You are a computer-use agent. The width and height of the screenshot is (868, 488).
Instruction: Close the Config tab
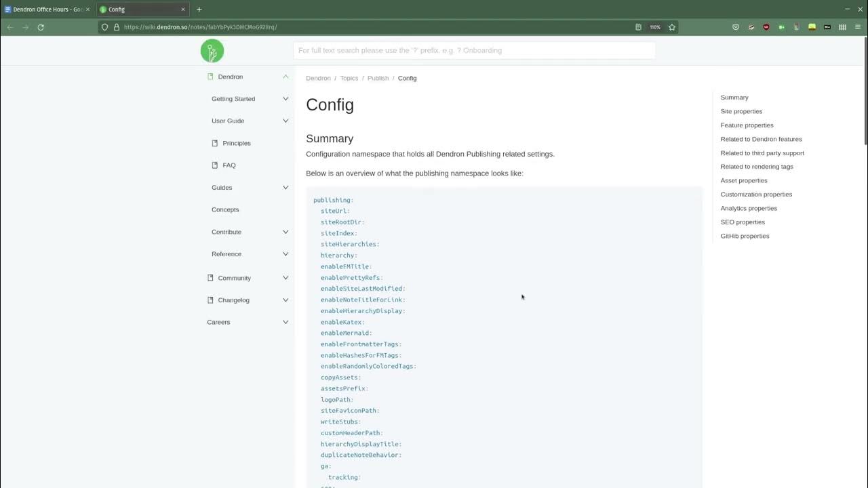point(183,9)
